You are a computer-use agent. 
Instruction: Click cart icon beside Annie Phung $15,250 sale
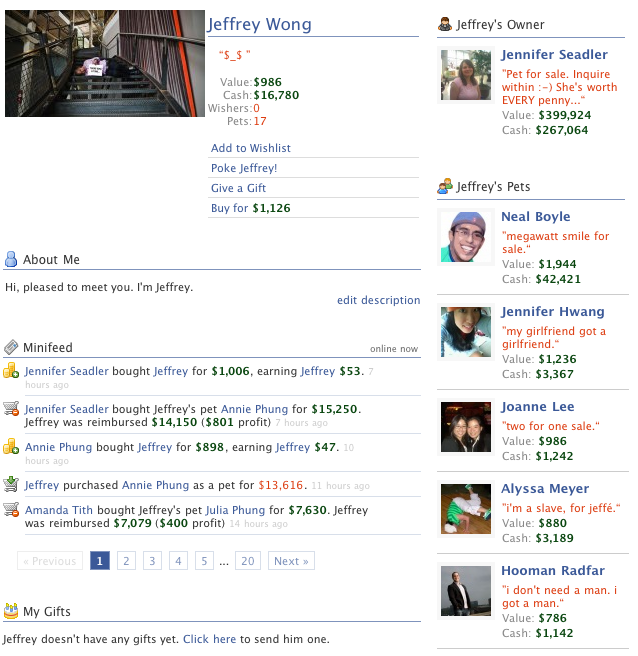11,408
